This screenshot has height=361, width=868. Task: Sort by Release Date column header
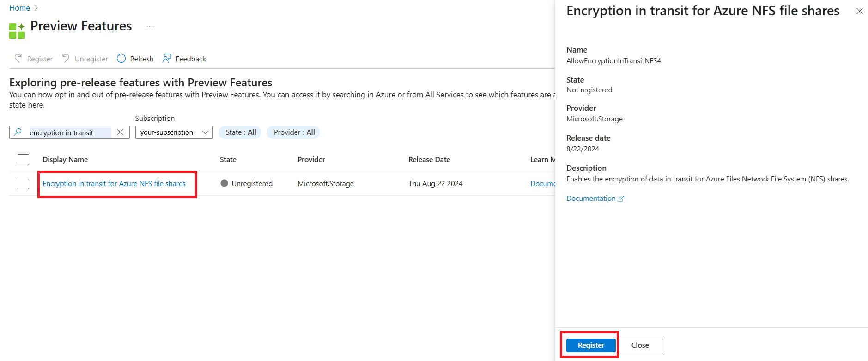tap(429, 159)
